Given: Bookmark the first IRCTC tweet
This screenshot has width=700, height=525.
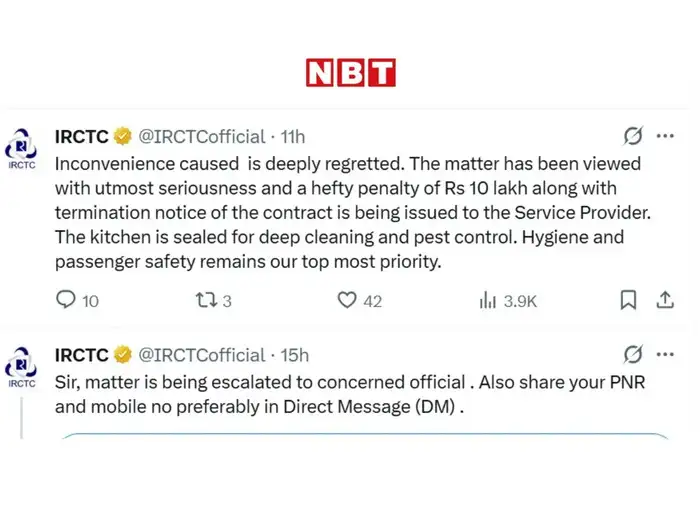Looking at the screenshot, I should 628,300.
